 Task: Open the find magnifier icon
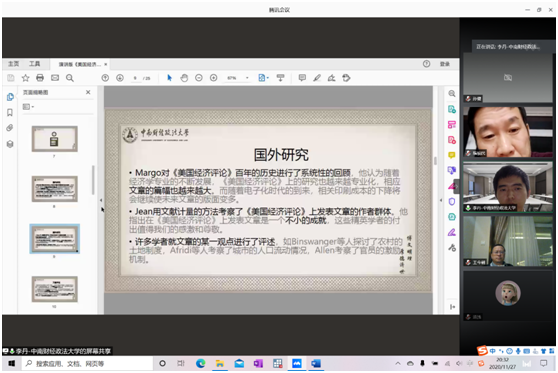pos(70,78)
